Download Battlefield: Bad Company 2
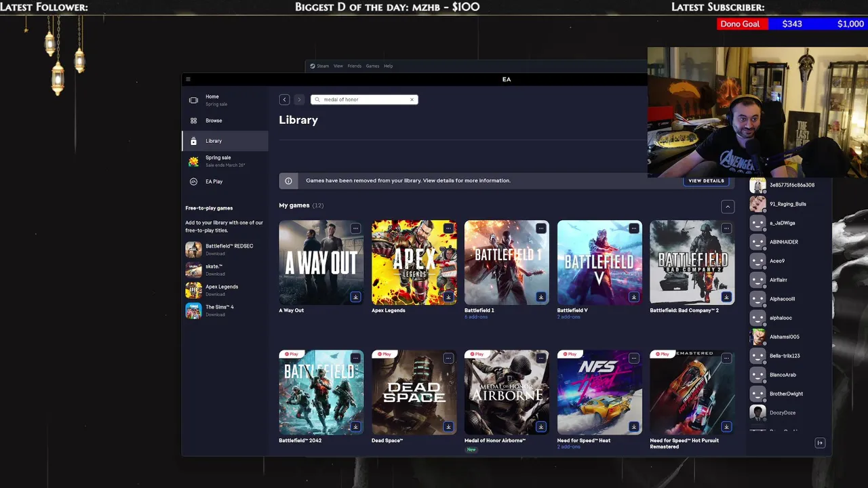 726,297
